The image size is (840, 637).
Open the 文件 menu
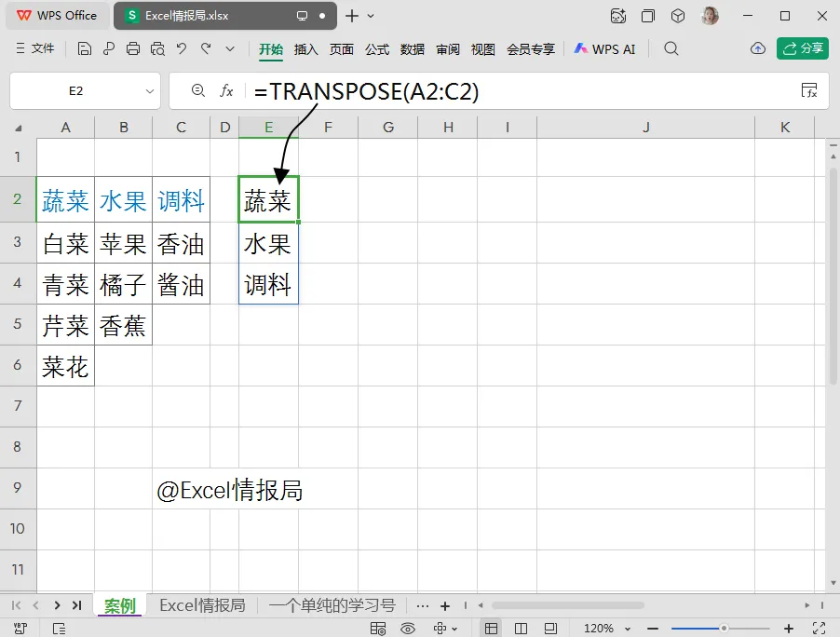coord(35,48)
